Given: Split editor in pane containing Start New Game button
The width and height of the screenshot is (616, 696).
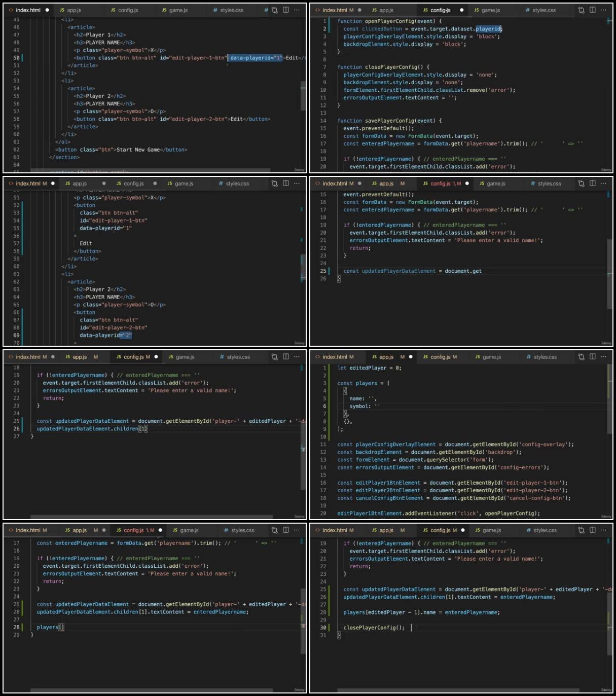Looking at the screenshot, I should [x=286, y=10].
